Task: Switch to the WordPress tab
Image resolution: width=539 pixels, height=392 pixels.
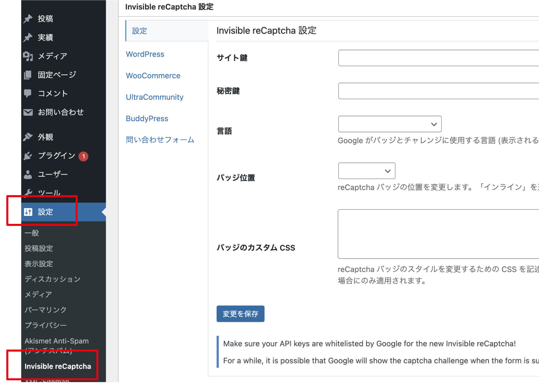Action: (x=145, y=54)
